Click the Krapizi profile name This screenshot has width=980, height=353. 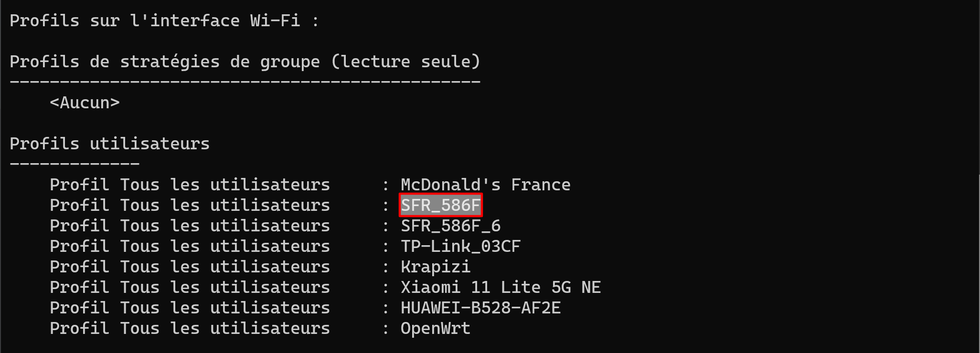tap(435, 267)
